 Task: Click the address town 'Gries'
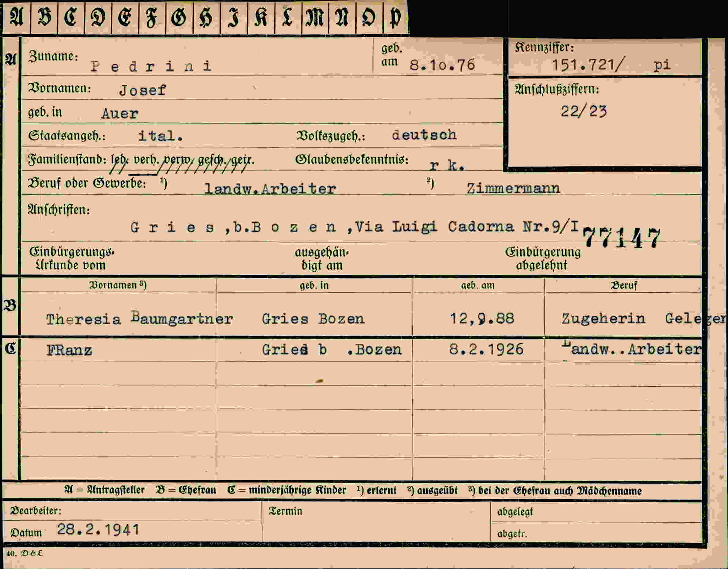click(x=172, y=228)
